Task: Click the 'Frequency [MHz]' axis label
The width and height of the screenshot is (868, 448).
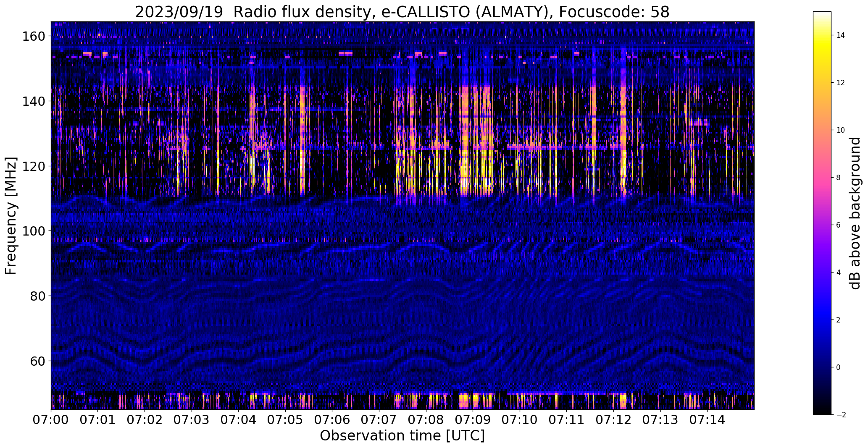Action: (11, 216)
